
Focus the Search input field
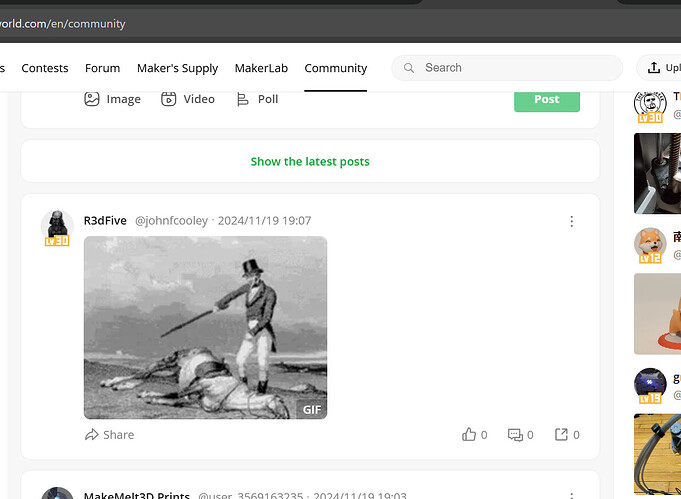[507, 68]
